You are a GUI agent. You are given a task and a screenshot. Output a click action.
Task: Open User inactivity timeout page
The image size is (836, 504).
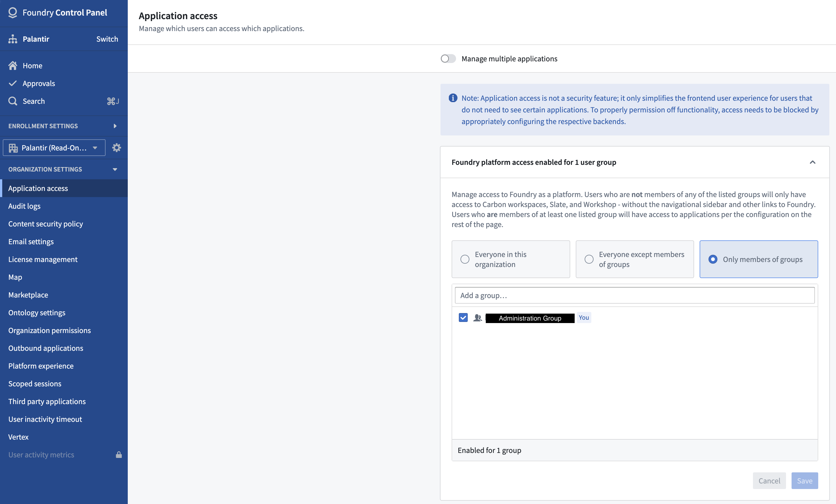coord(64,419)
